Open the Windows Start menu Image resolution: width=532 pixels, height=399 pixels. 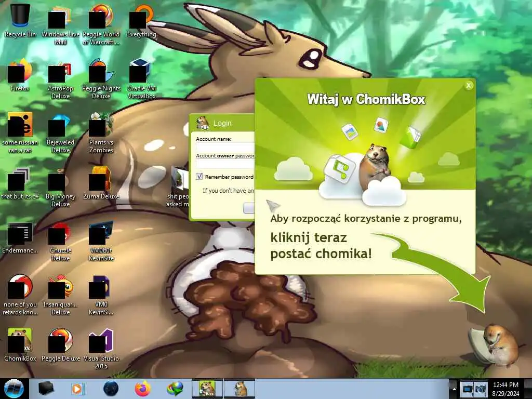(14, 389)
